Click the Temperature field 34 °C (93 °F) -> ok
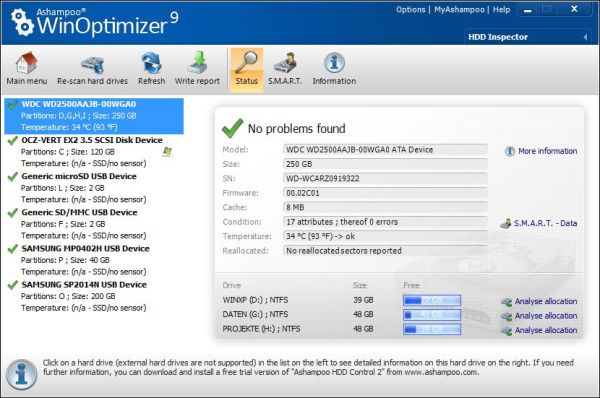This screenshot has height=398, width=600. pos(385,236)
